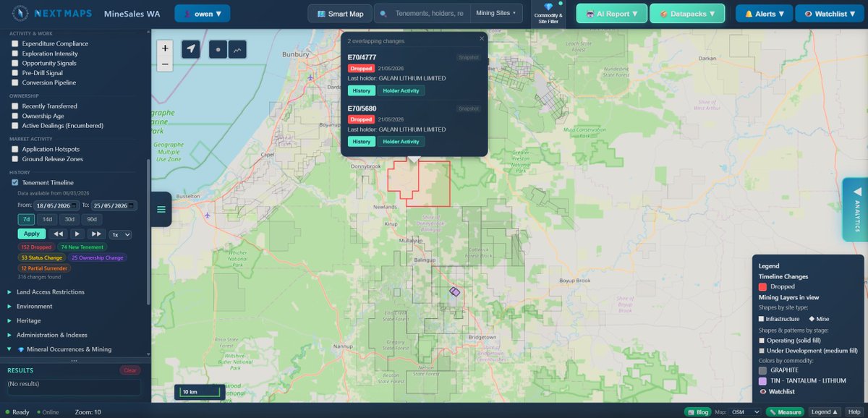Image resolution: width=868 pixels, height=418 pixels.
Task: Zoom in on the map
Action: [166, 48]
